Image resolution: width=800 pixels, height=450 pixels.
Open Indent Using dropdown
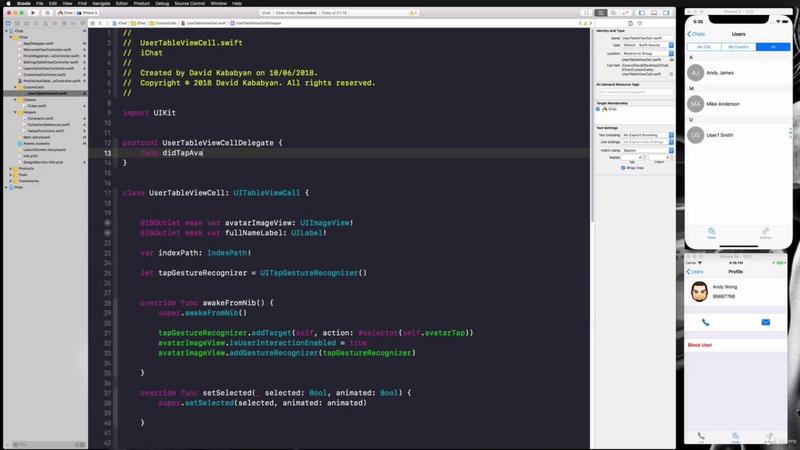point(647,151)
